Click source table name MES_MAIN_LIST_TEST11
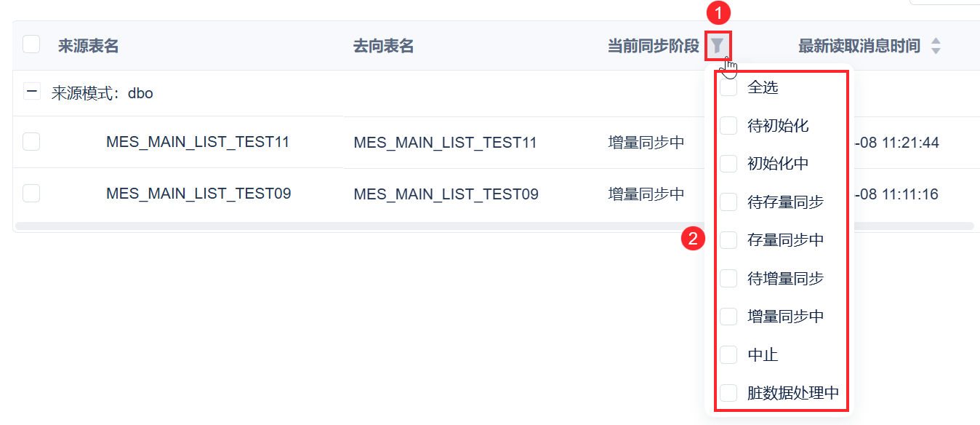Viewport: 980px width, 425px height. click(x=198, y=142)
